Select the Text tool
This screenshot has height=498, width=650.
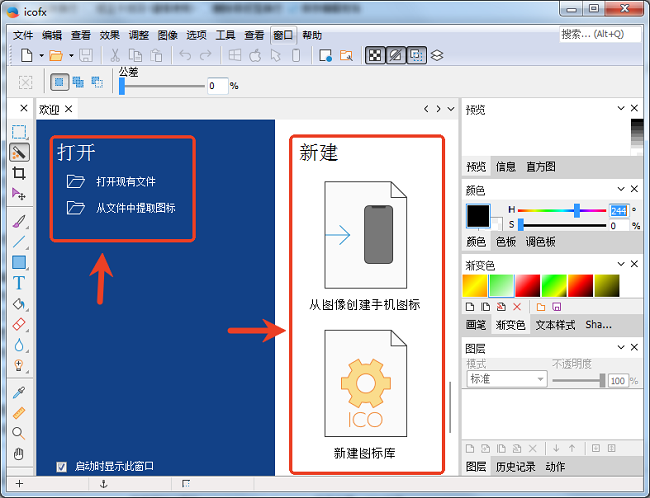[x=19, y=283]
